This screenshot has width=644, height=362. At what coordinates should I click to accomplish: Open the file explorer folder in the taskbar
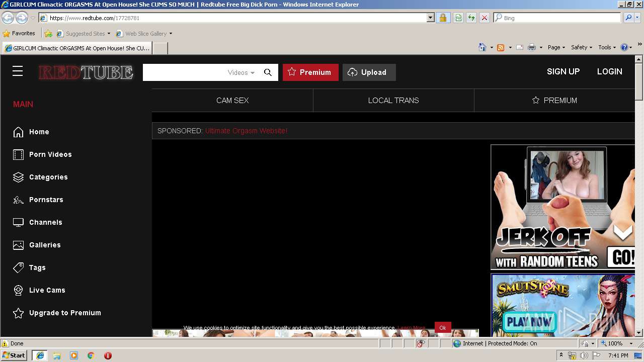[57, 355]
